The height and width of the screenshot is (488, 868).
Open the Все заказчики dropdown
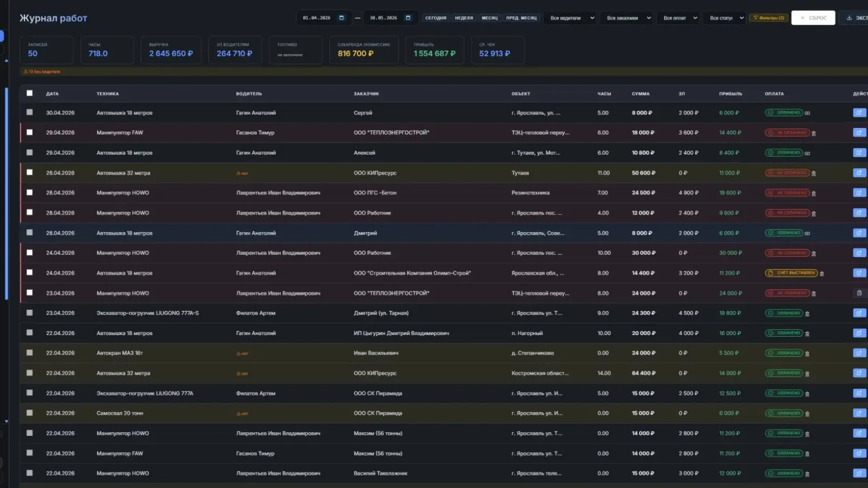[x=627, y=18]
